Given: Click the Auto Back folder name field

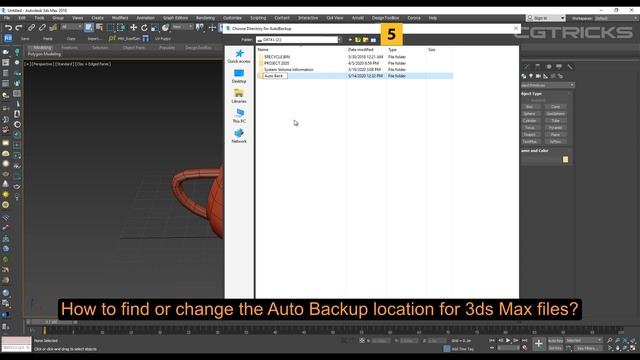Looking at the screenshot, I should tap(275, 76).
